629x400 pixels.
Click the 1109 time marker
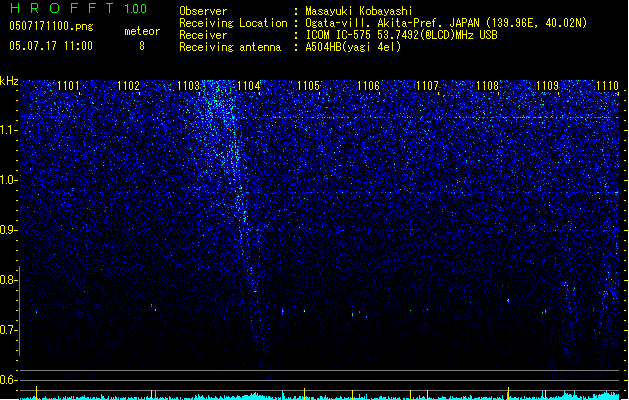point(548,85)
